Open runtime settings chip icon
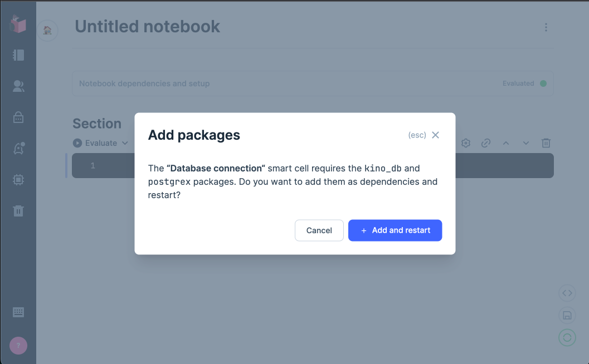The width and height of the screenshot is (589, 364). click(x=18, y=180)
